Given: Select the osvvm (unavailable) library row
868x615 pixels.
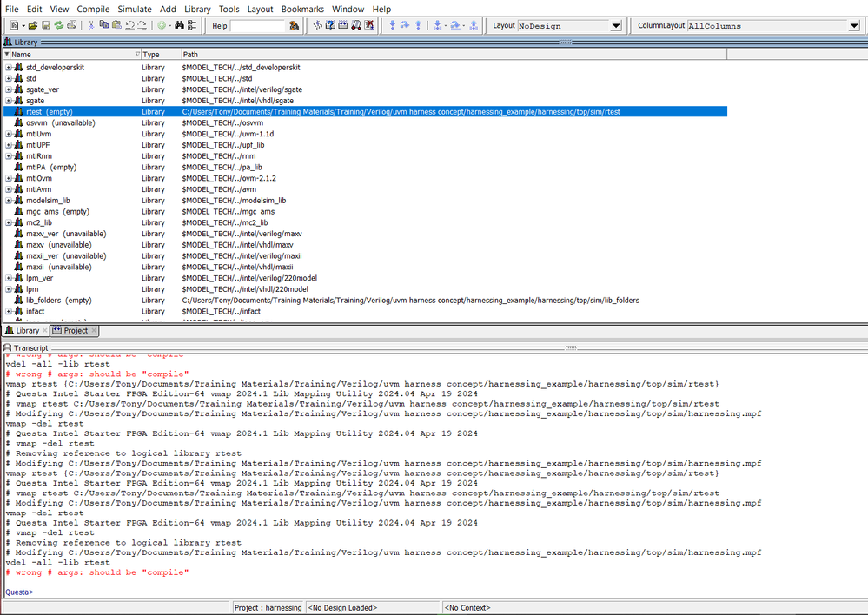Looking at the screenshot, I should [x=60, y=123].
